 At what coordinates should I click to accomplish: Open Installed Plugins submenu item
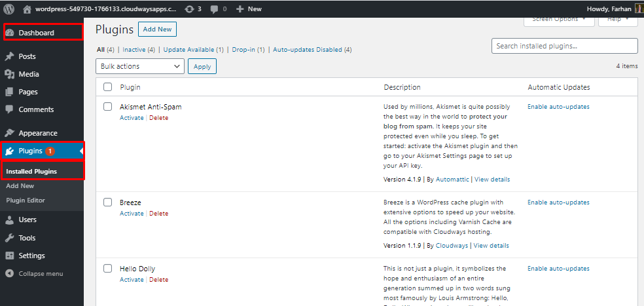pos(31,172)
